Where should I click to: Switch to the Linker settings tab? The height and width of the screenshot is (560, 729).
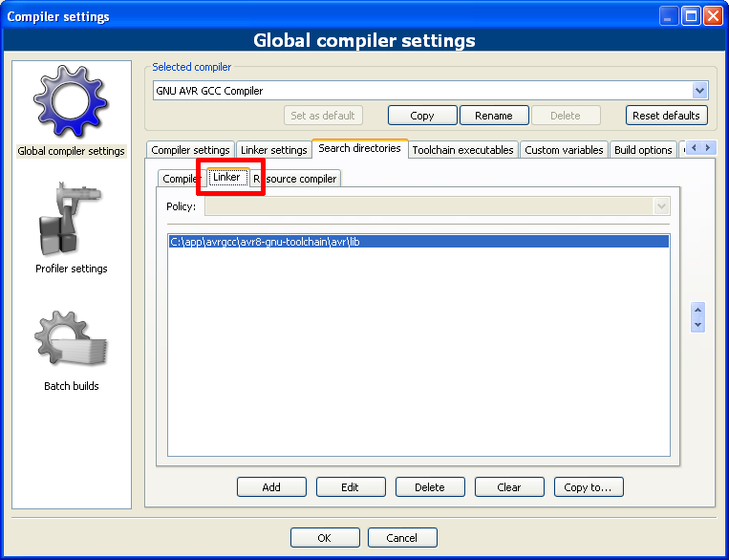click(x=274, y=150)
